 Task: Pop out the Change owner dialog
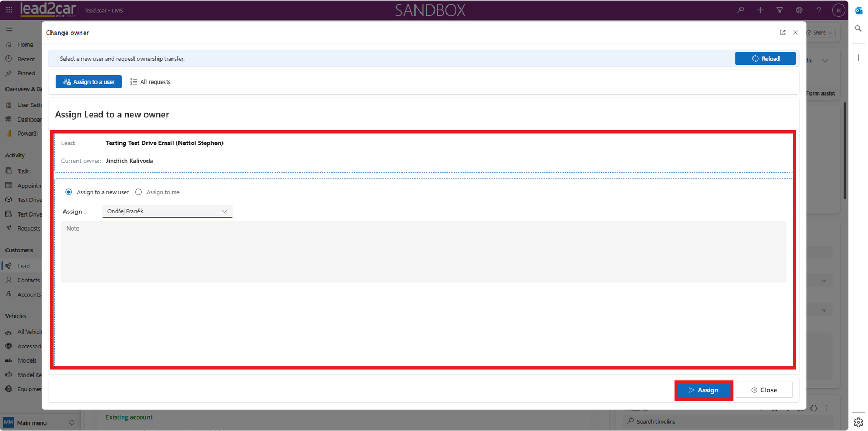[x=782, y=33]
